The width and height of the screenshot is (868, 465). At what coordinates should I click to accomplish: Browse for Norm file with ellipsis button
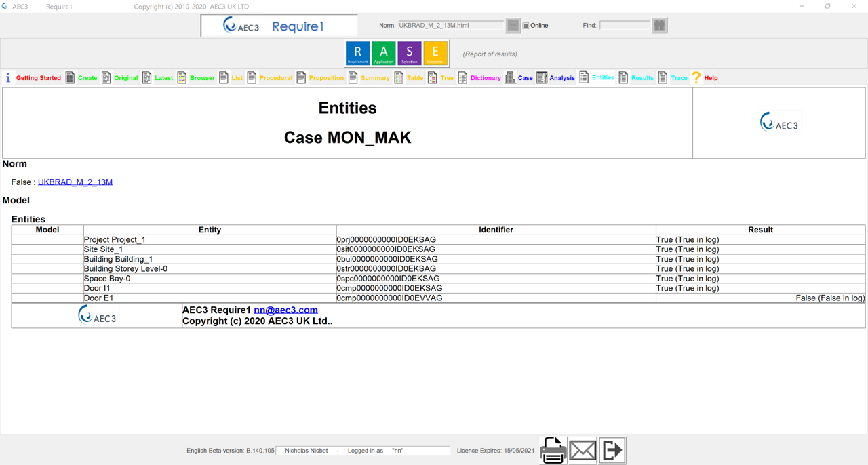pyautogui.click(x=513, y=25)
